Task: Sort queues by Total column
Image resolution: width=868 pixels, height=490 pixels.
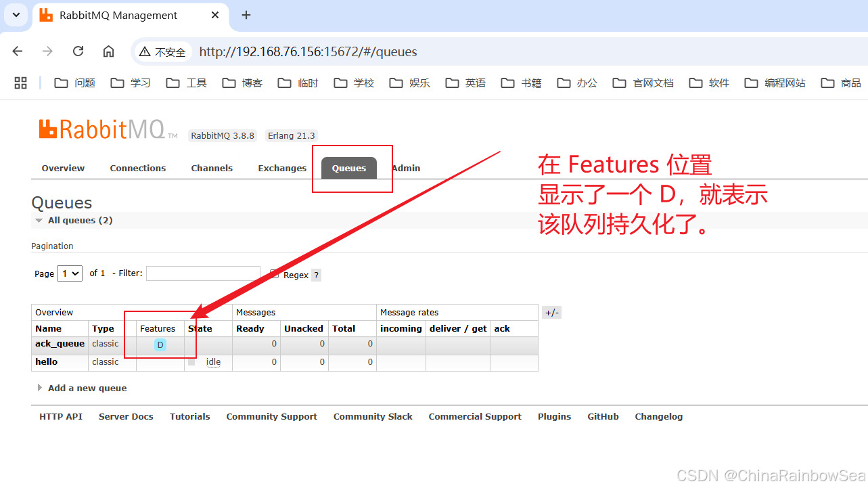Action: pos(344,328)
